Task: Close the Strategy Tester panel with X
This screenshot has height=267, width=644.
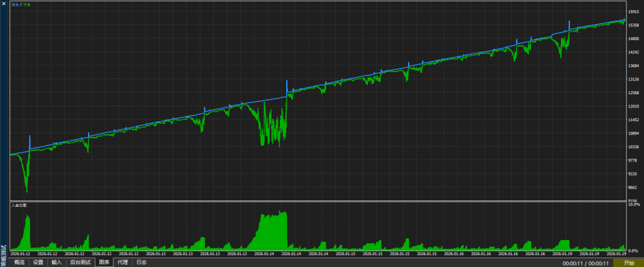Action: coord(4,5)
